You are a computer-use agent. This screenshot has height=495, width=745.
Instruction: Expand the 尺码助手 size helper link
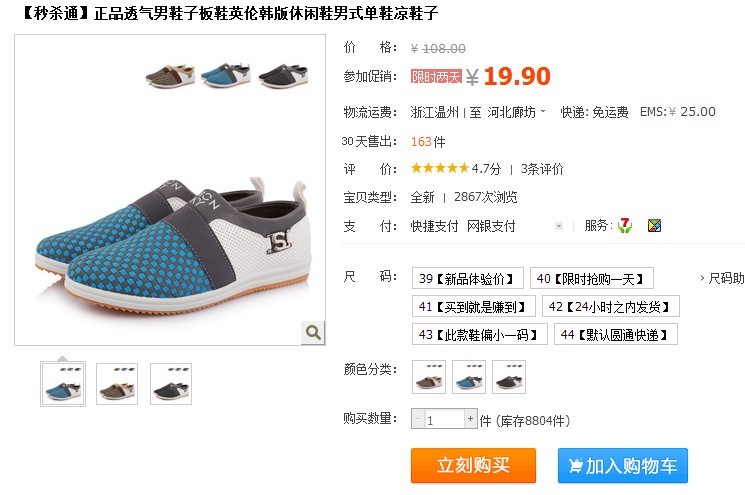(x=722, y=278)
